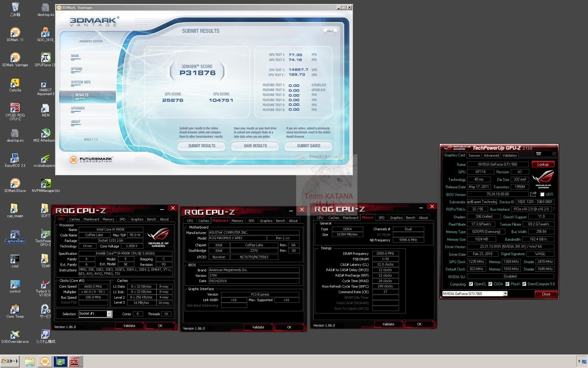The width and height of the screenshot is (588, 368).
Task: Click the HELP button in 3DMark Vantage
Action: tap(330, 31)
